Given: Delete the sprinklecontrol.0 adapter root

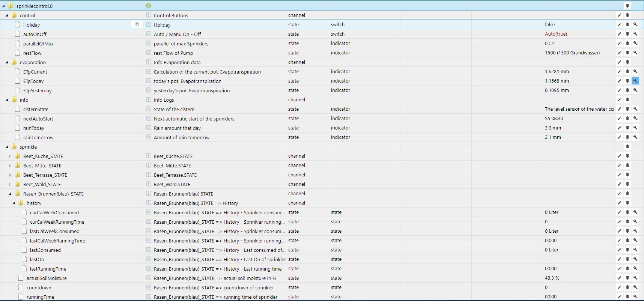Looking at the screenshot, I should (x=627, y=6).
